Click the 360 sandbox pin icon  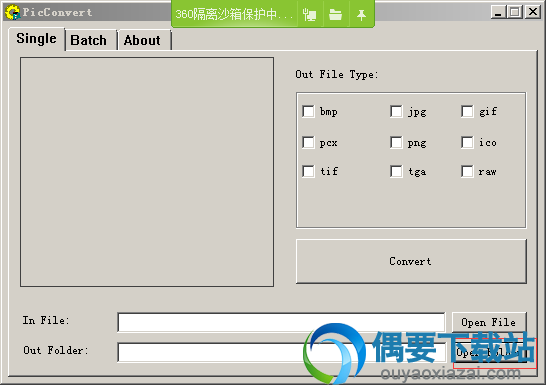361,15
